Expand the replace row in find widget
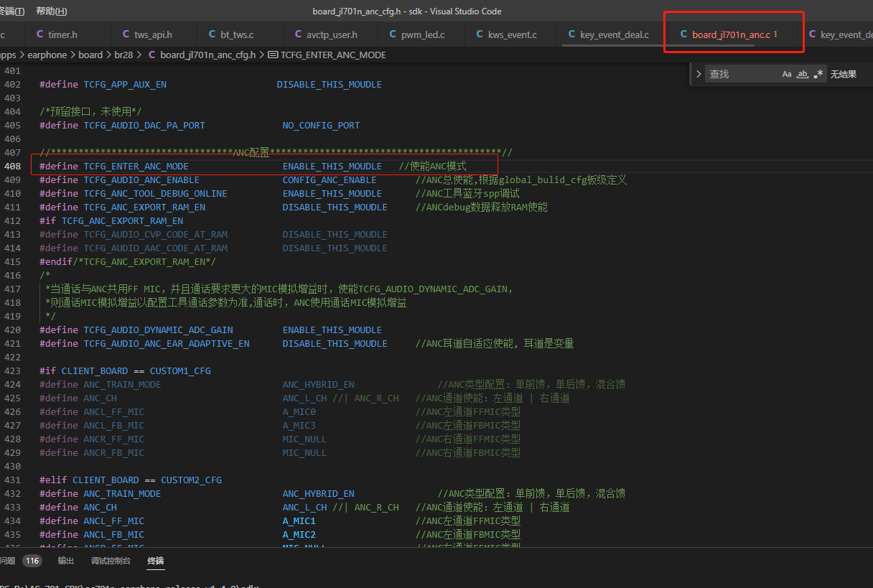The width and height of the screenshot is (873, 588). (x=699, y=74)
